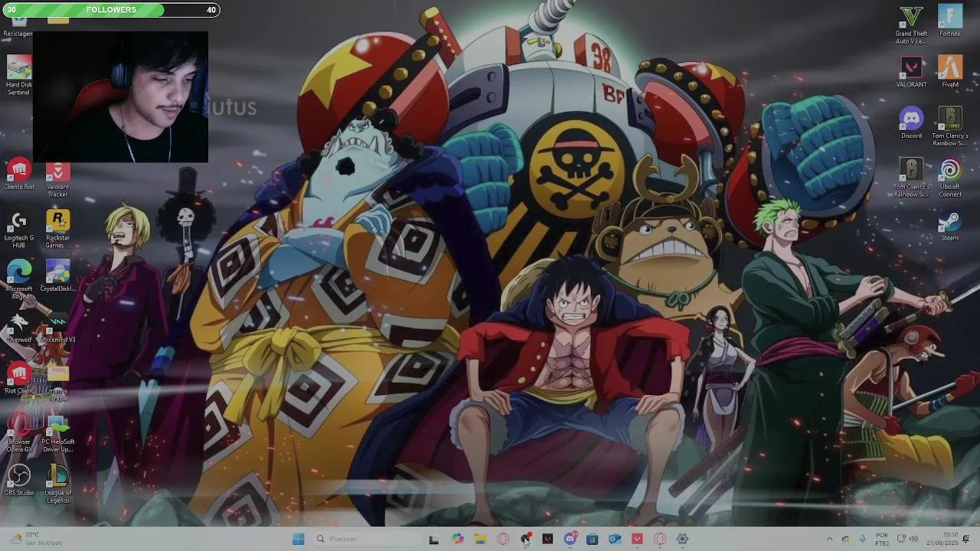The width and height of the screenshot is (980, 551).
Task: Open Rockstar Games Launcher shortcut
Action: [57, 230]
